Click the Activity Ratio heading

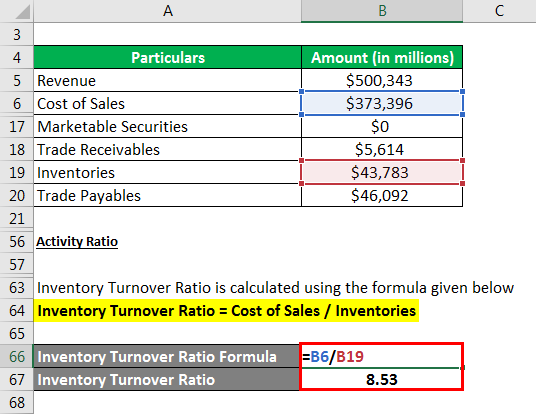coord(77,242)
